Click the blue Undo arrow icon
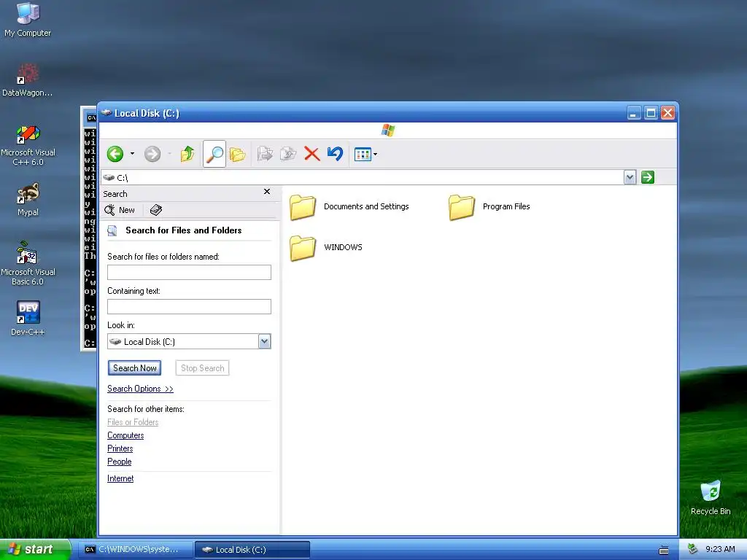The width and height of the screenshot is (747, 560). (336, 154)
